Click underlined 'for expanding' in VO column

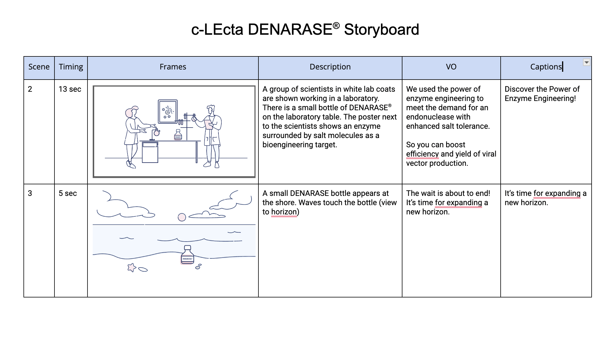point(458,203)
